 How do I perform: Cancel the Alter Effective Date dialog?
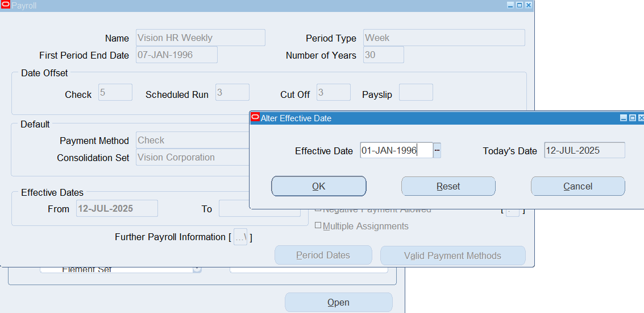[577, 186]
